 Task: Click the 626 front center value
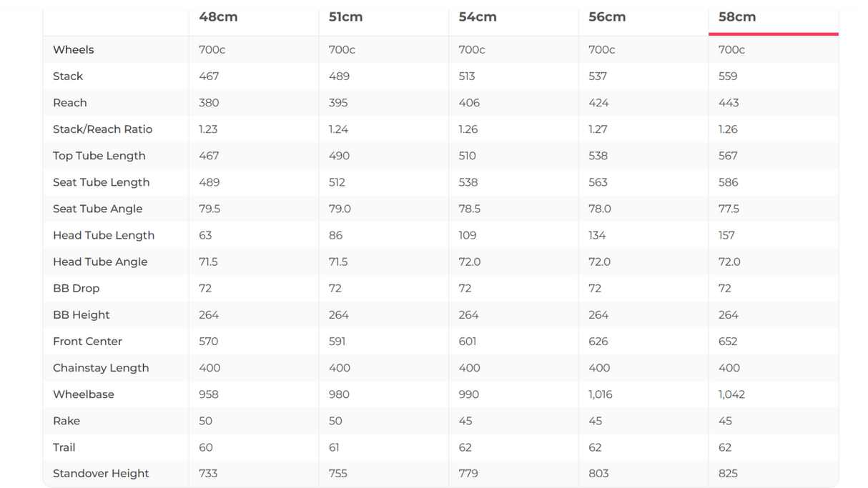[598, 342]
